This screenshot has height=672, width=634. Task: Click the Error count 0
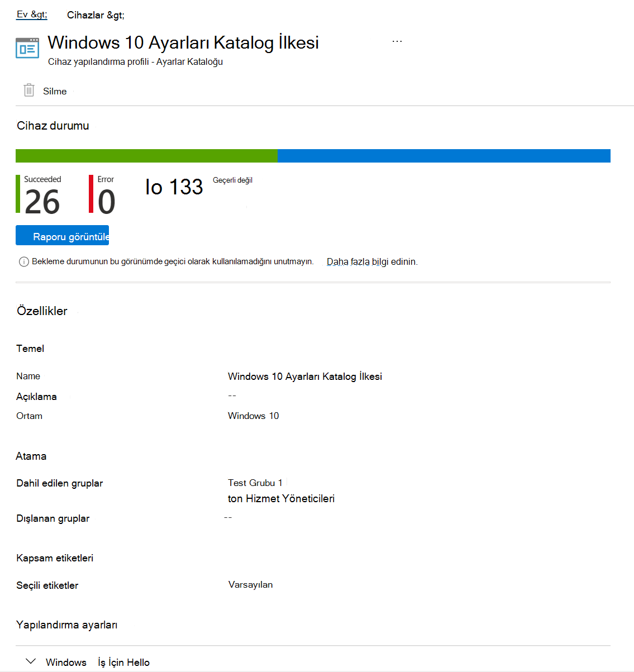coord(106,202)
